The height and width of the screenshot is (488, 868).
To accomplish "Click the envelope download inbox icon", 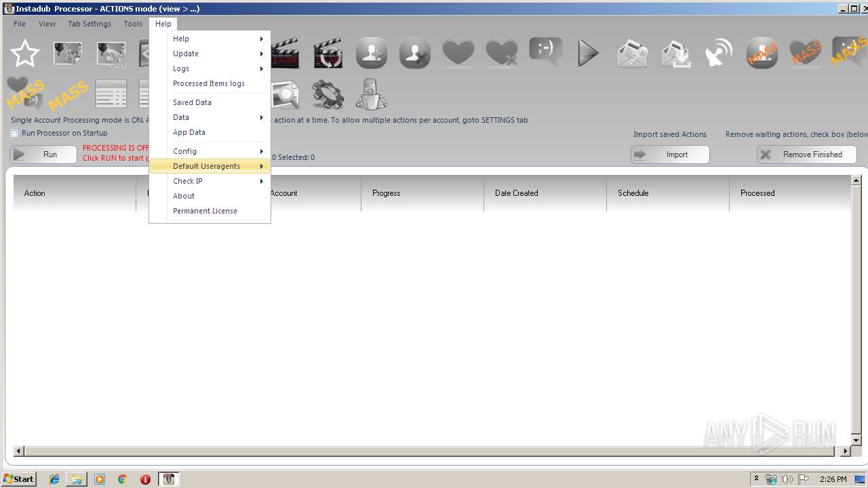I will [675, 53].
